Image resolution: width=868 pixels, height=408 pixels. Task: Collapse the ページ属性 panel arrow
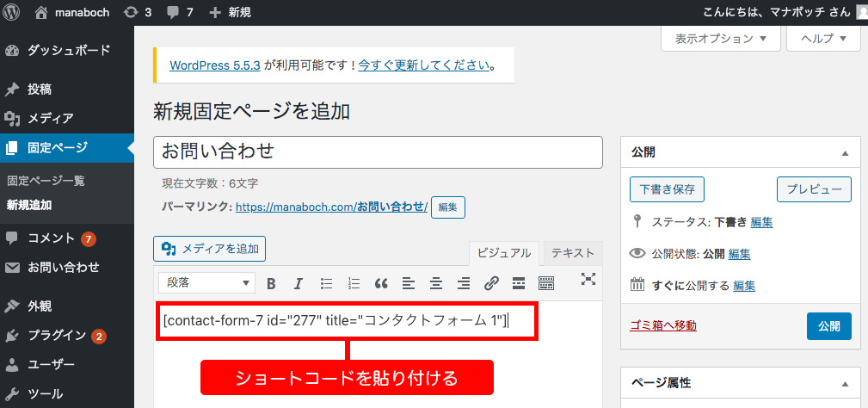tap(845, 384)
